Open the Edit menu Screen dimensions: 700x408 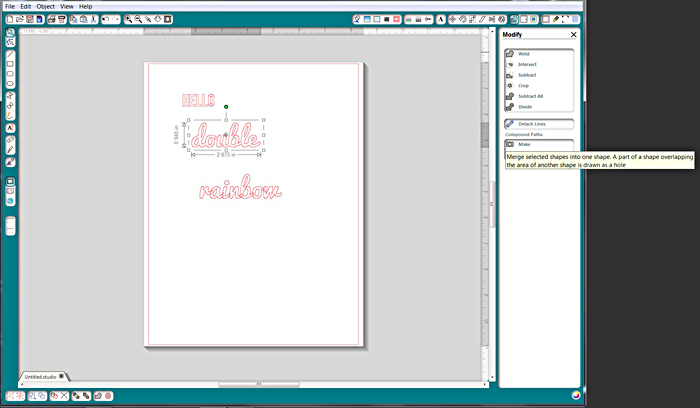coord(25,6)
